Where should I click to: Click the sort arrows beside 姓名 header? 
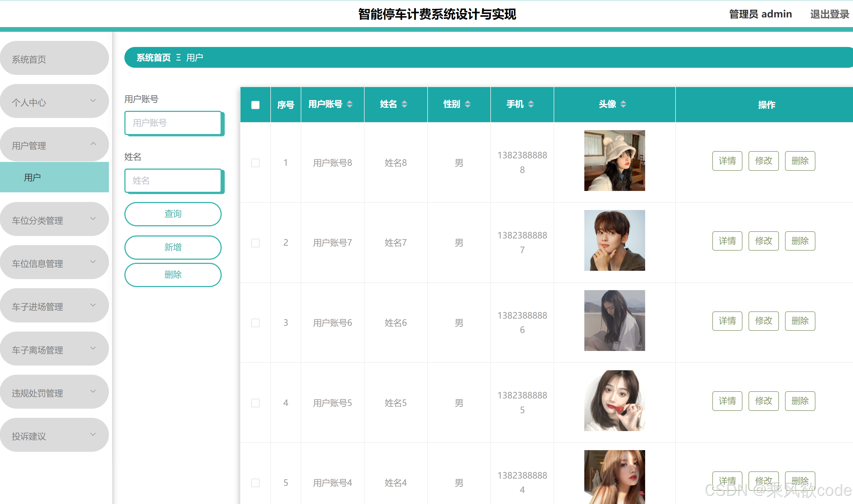404,104
